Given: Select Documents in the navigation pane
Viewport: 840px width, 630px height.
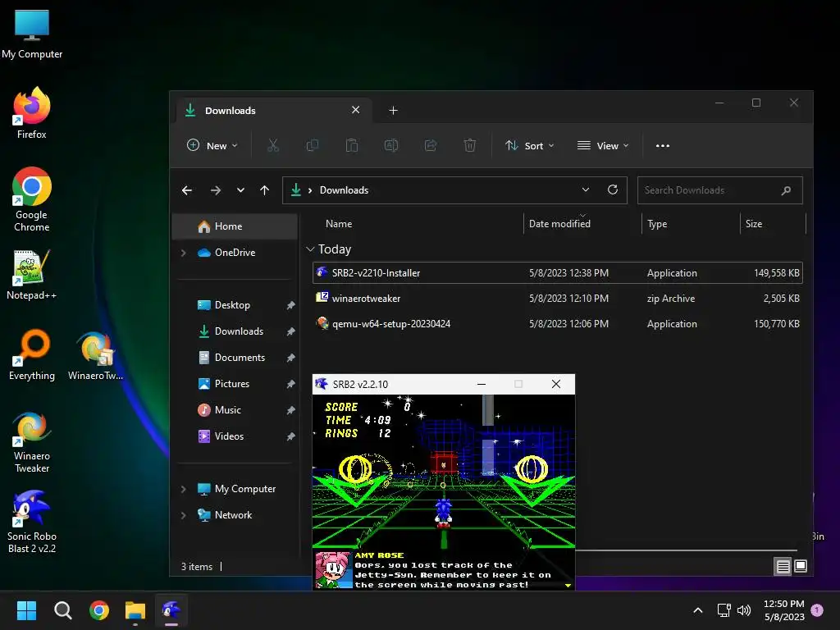Looking at the screenshot, I should click(232, 358).
